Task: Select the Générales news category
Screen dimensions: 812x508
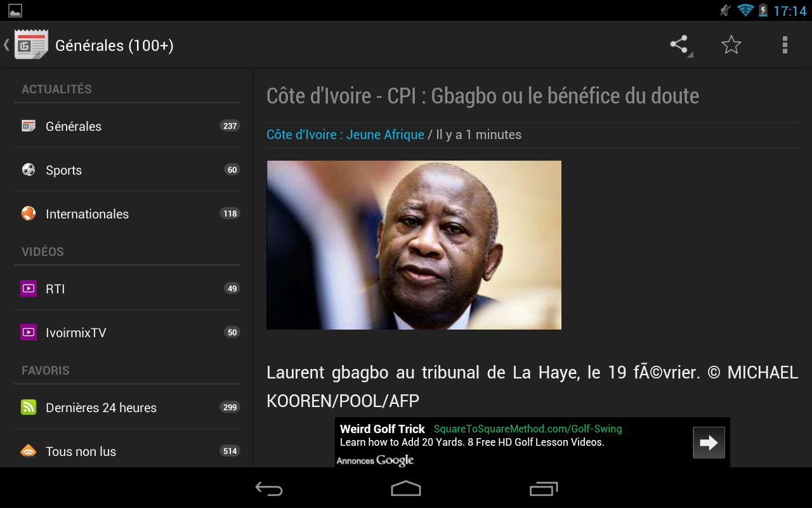Action: (x=127, y=126)
